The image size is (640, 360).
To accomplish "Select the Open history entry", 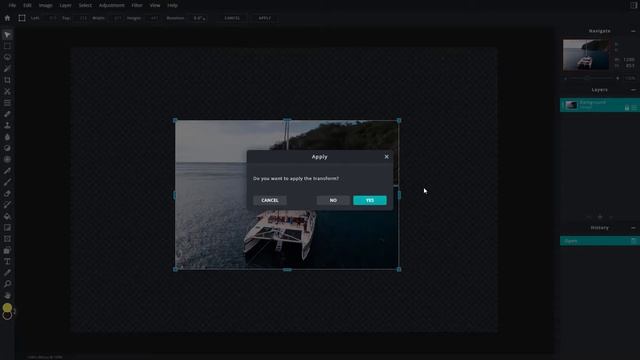I will click(x=600, y=241).
